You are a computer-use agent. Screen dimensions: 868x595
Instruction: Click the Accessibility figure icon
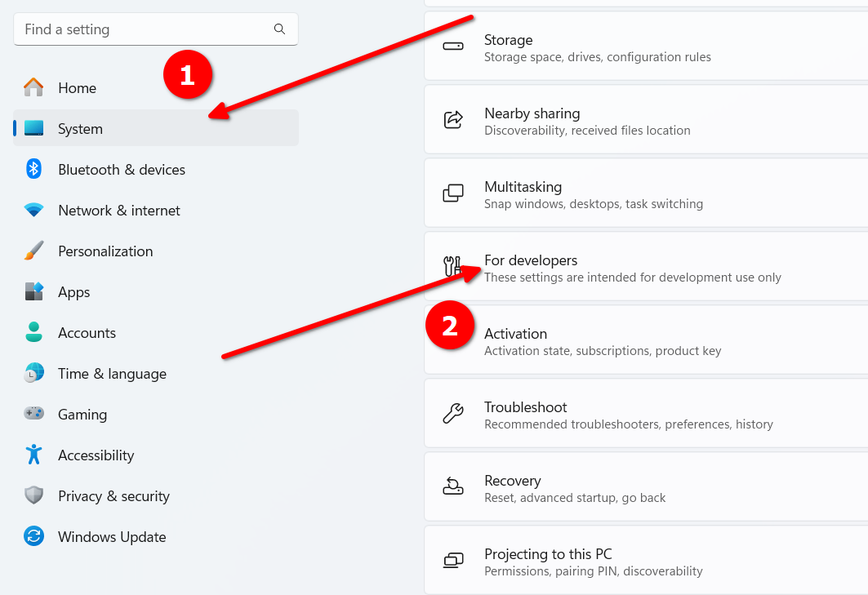33,455
